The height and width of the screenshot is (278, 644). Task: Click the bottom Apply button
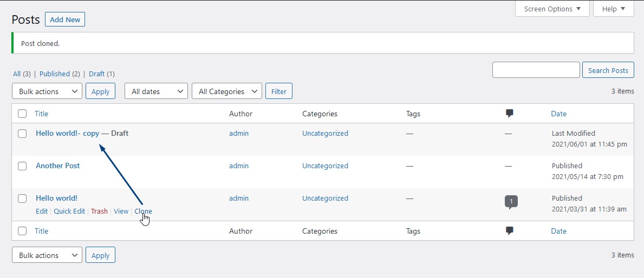tap(100, 255)
